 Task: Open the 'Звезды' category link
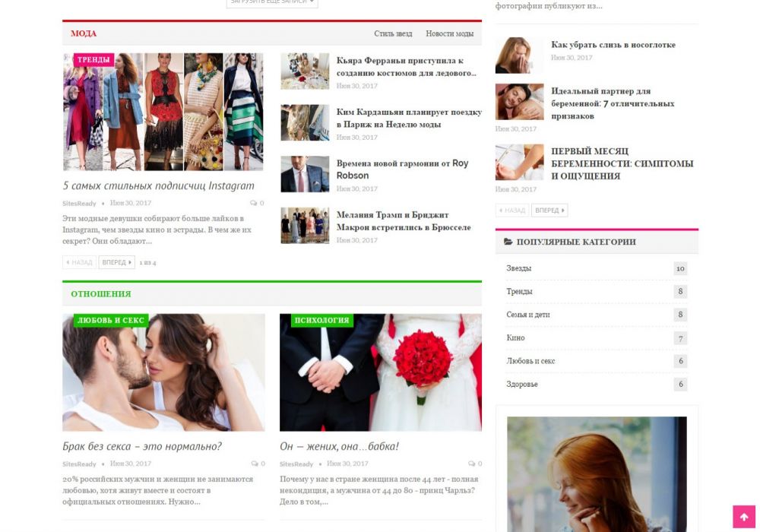(x=519, y=268)
